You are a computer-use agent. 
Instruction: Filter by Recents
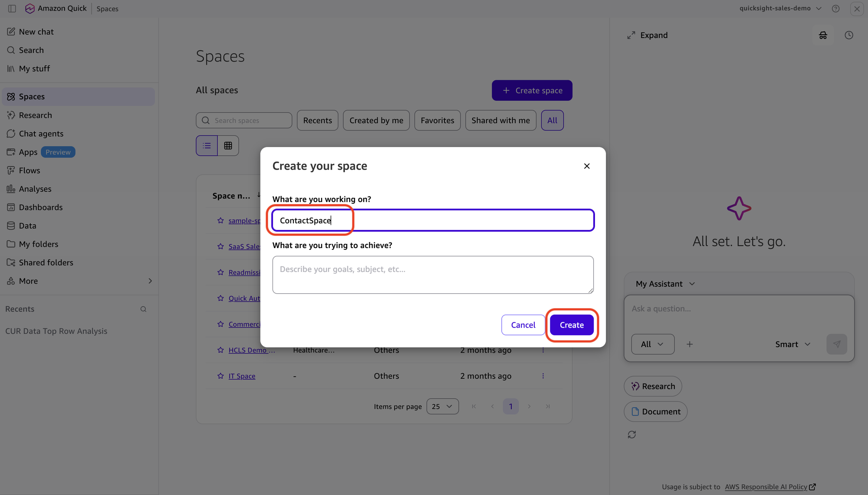317,120
